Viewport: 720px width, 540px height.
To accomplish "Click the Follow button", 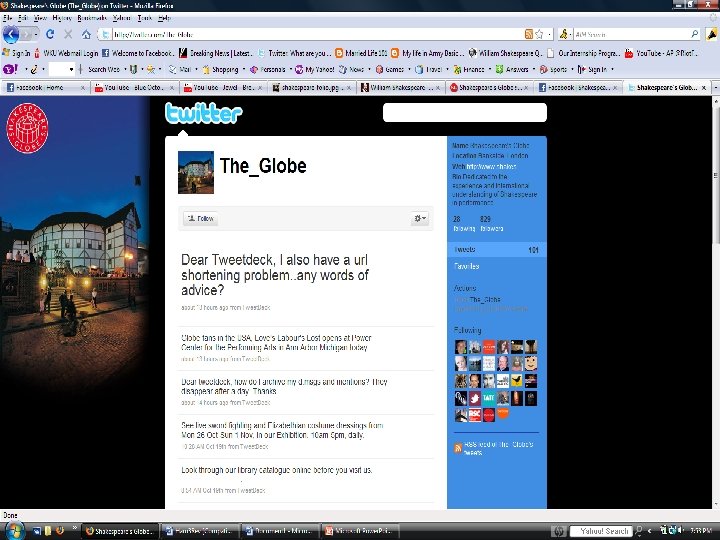I will point(201,219).
